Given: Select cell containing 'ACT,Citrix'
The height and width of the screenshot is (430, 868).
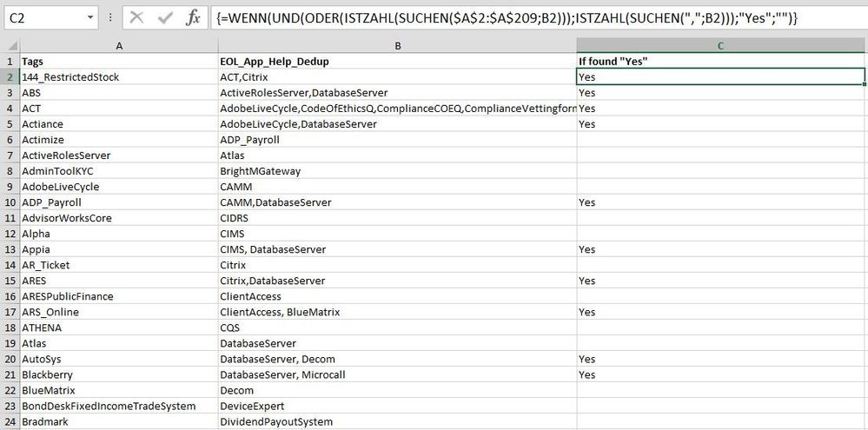Looking at the screenshot, I should tap(397, 77).
